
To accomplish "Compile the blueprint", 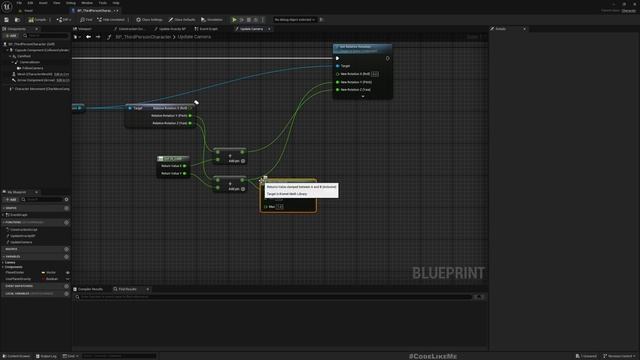I will [x=37, y=20].
